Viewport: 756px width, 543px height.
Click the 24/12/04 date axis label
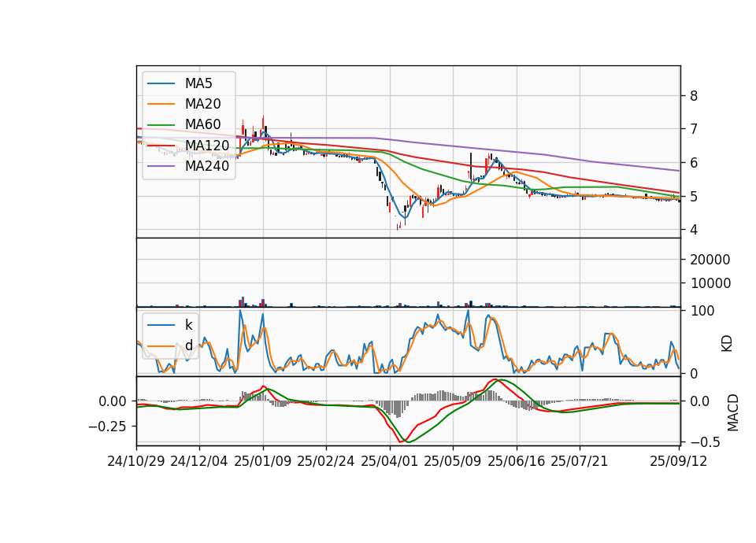pyautogui.click(x=199, y=461)
